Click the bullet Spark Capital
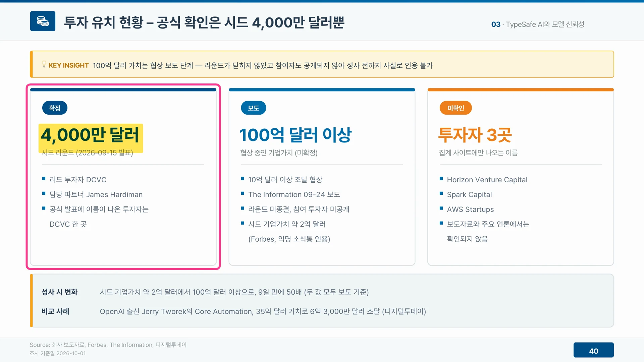This screenshot has width=644, height=362. [x=469, y=194]
